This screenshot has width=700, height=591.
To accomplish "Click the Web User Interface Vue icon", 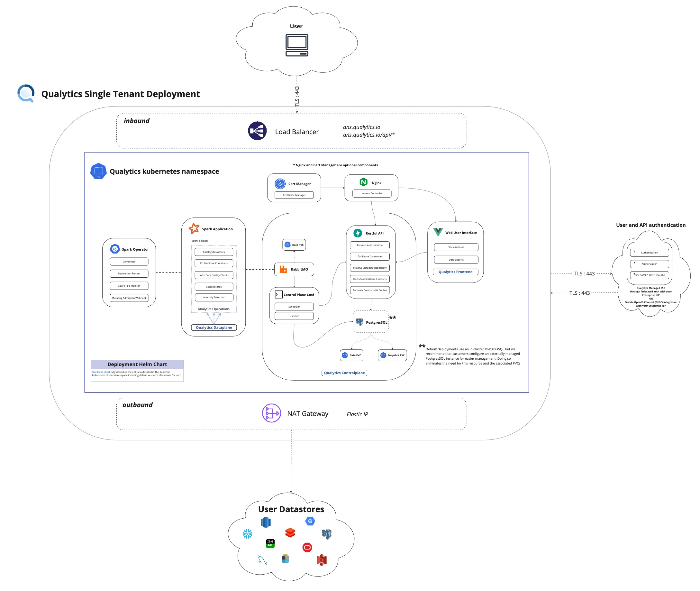I will click(438, 232).
